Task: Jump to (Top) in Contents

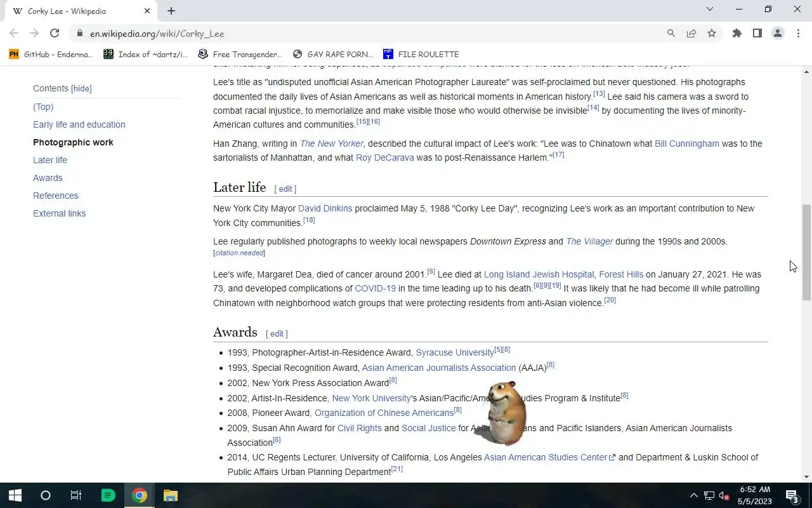Action: pyautogui.click(x=43, y=107)
